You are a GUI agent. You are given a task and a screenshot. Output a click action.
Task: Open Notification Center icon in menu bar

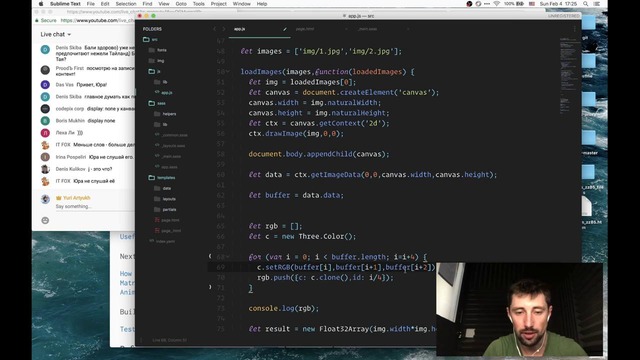point(597,4)
